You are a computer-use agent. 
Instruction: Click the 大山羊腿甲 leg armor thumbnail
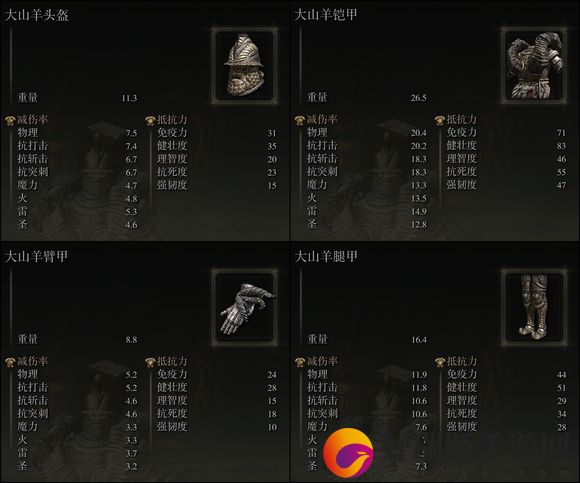[534, 307]
